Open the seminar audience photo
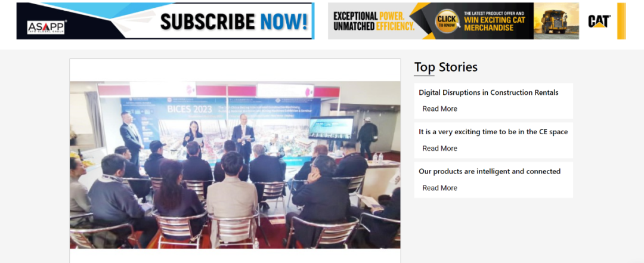 [x=235, y=165]
